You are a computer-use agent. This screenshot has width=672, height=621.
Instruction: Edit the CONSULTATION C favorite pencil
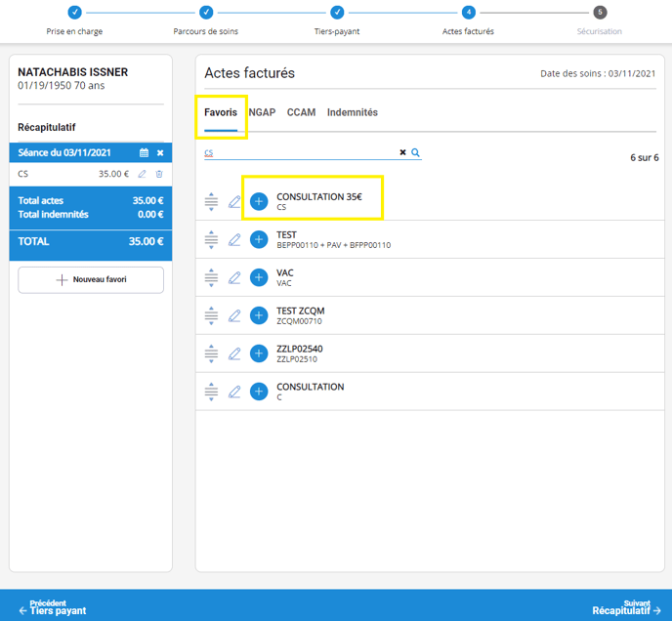coord(234,392)
